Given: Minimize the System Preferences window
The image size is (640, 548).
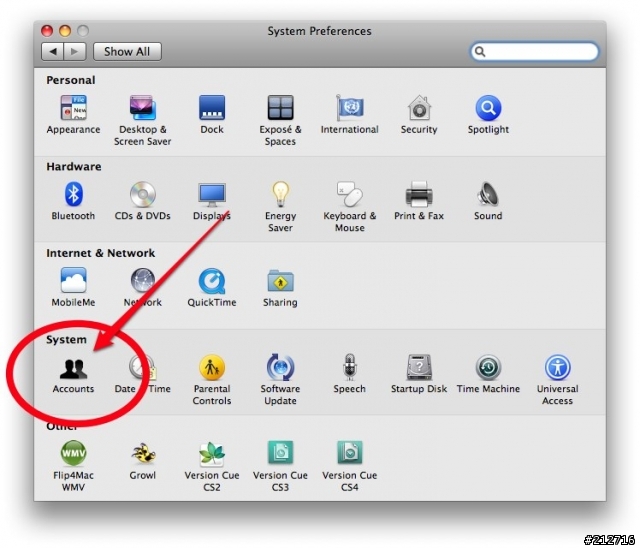Looking at the screenshot, I should pyautogui.click(x=65, y=31).
